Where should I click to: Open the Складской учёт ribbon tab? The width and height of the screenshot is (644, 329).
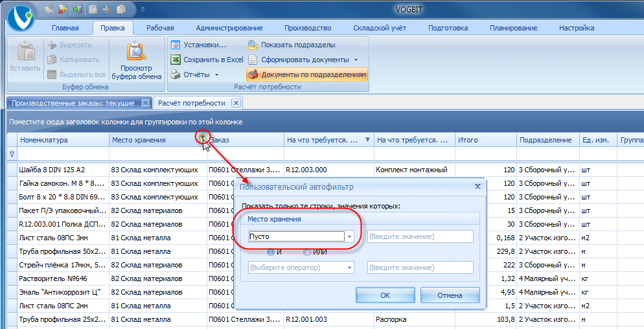380,28
